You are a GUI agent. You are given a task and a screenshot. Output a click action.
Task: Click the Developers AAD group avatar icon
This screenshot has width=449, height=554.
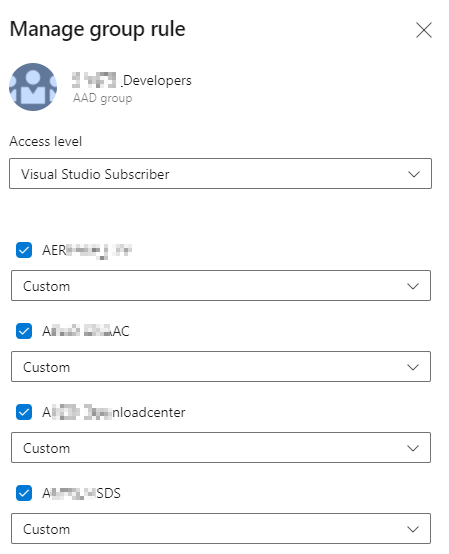point(33,87)
